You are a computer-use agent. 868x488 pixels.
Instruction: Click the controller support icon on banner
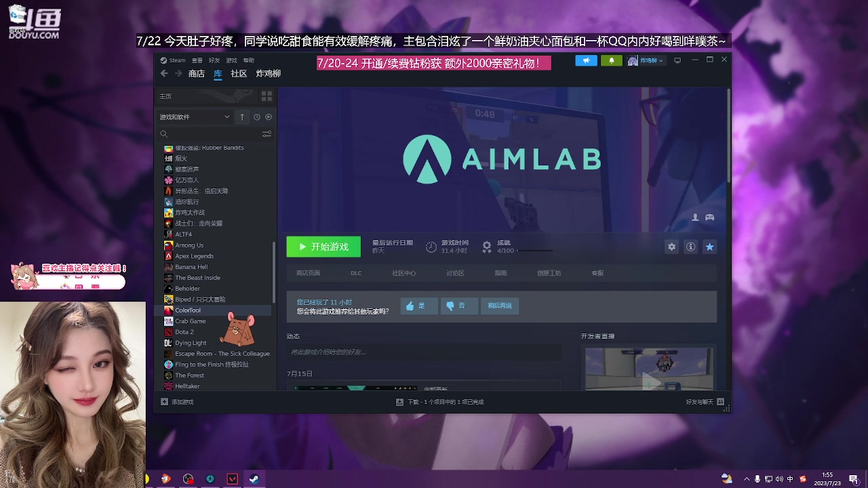click(x=709, y=217)
